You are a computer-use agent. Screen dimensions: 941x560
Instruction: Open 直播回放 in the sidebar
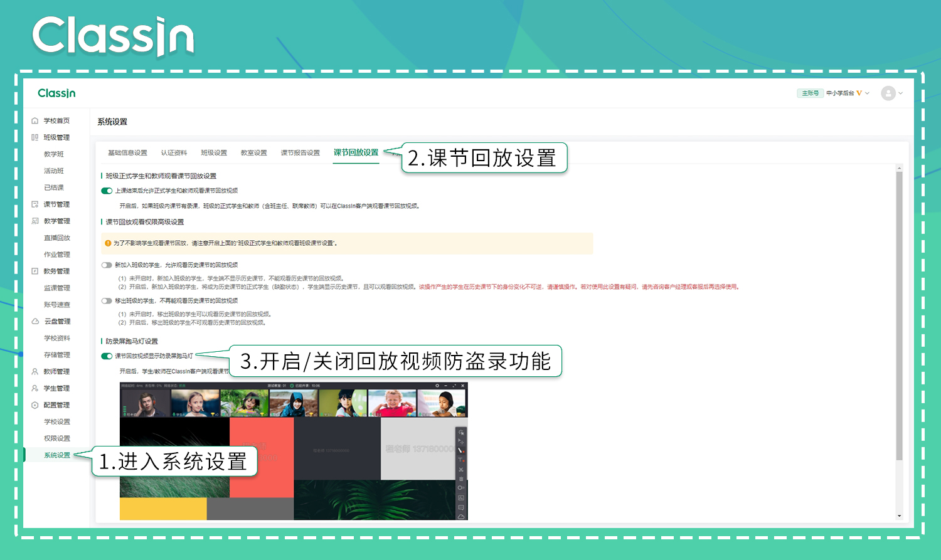(x=57, y=238)
